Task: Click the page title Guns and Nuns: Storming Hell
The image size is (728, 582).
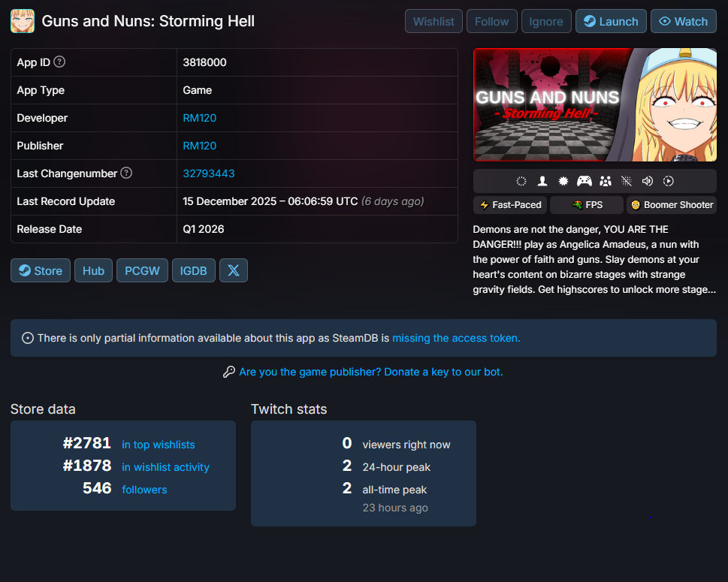Action: tap(148, 21)
